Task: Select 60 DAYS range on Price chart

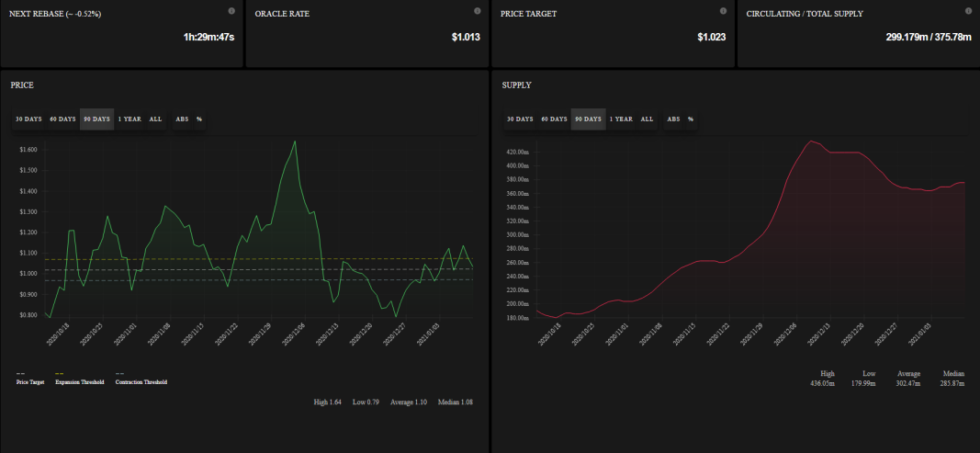Action: pyautogui.click(x=62, y=119)
